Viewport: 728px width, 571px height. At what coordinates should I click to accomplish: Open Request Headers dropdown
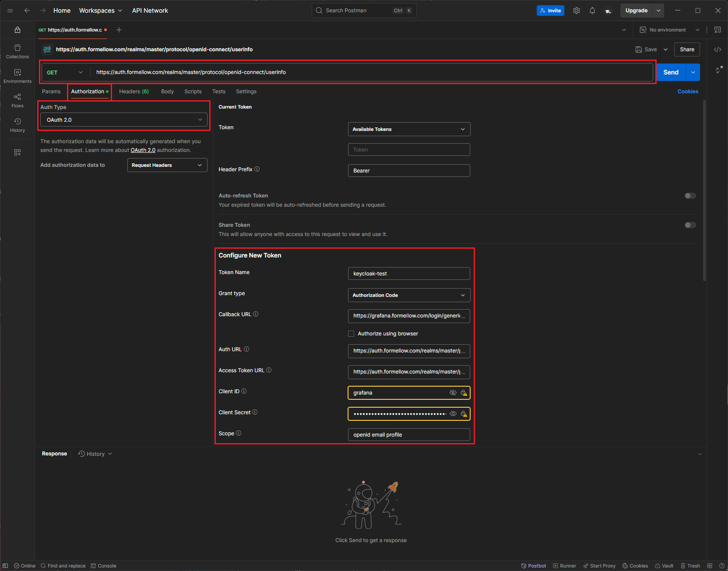click(x=167, y=165)
